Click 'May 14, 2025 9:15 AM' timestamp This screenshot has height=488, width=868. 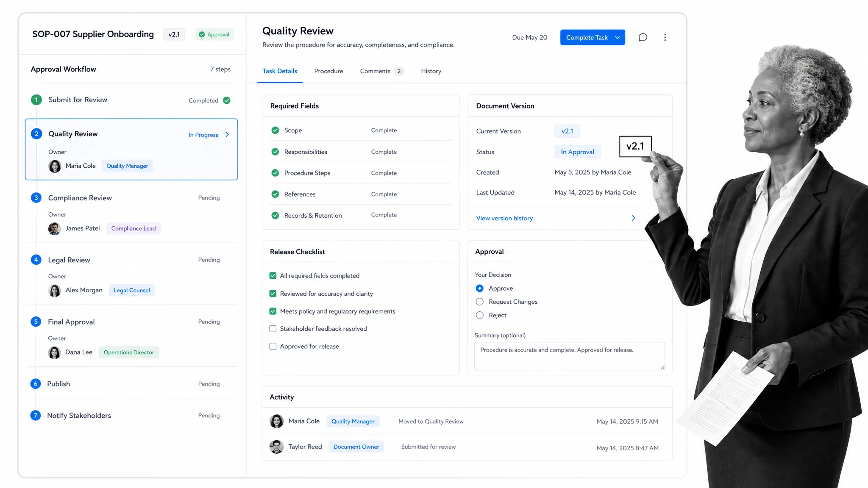(x=627, y=421)
